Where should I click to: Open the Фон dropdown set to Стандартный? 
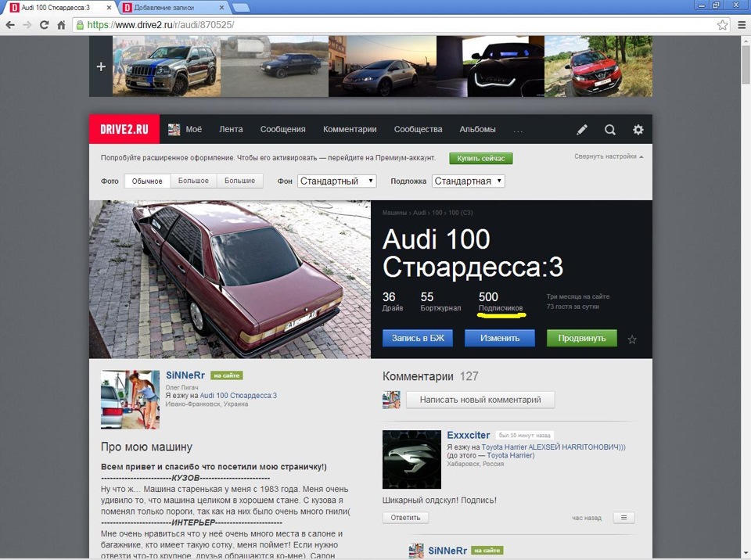(336, 181)
